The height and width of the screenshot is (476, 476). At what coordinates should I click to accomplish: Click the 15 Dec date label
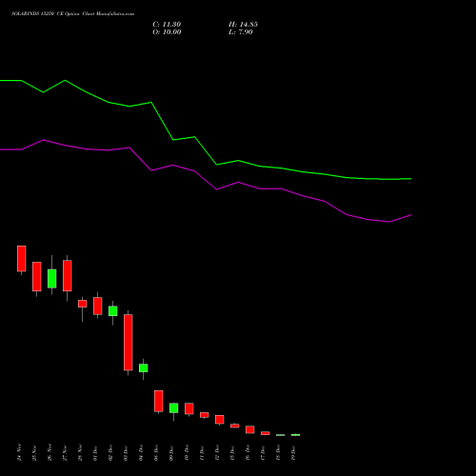tap(232, 452)
